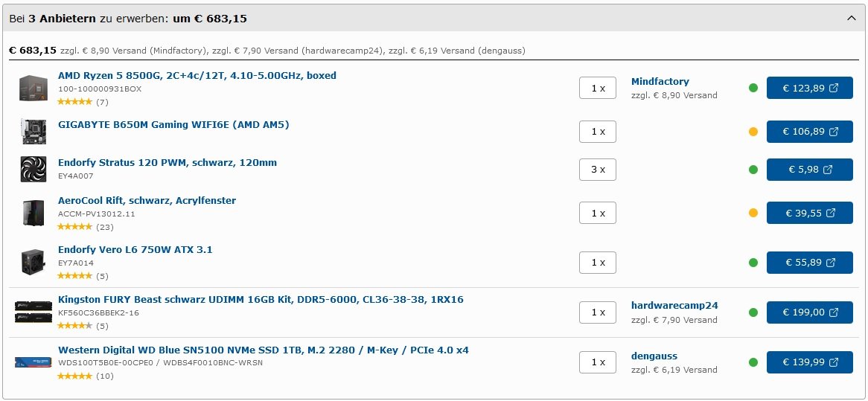Open dengauss vendor link

coord(654,356)
